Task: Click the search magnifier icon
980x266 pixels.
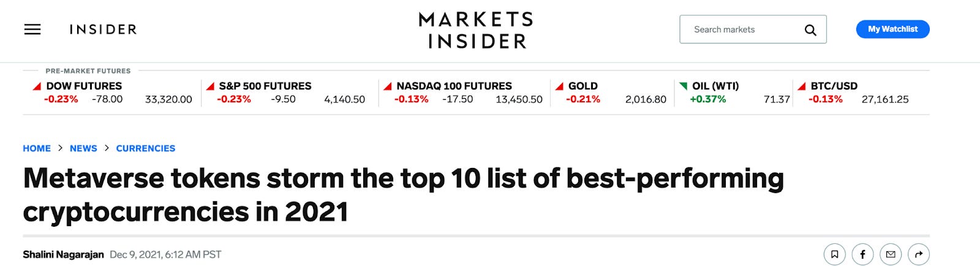Action: point(810,30)
